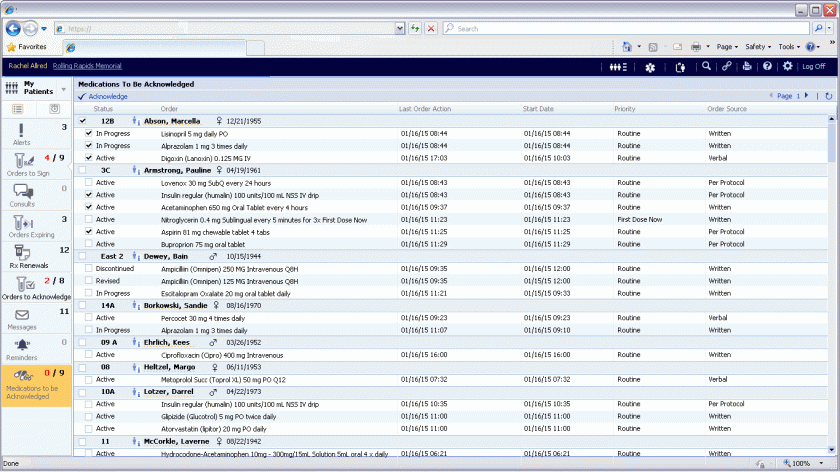Check the Dewey, Bain patient checkbox
The height and width of the screenshot is (472, 840).
pos(82,257)
